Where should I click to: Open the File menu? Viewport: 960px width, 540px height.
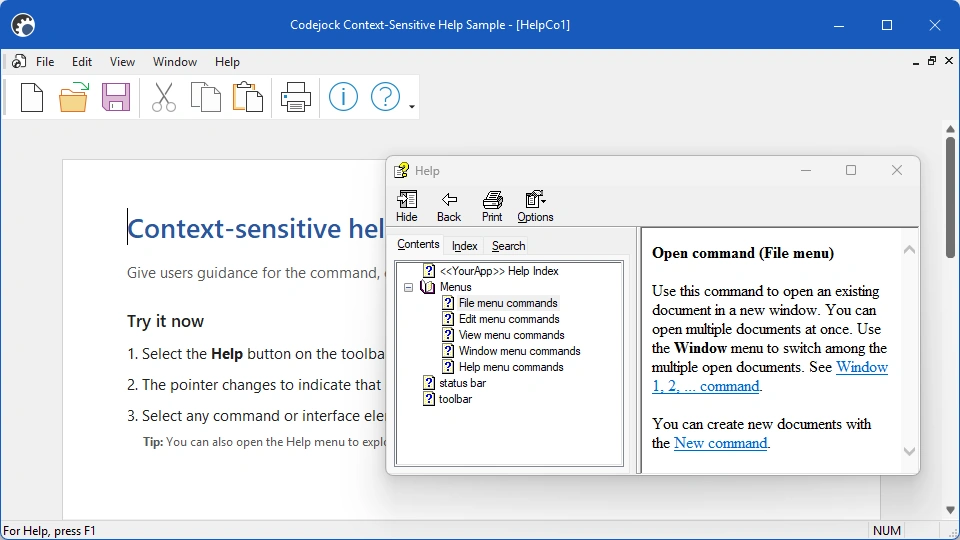(x=45, y=62)
